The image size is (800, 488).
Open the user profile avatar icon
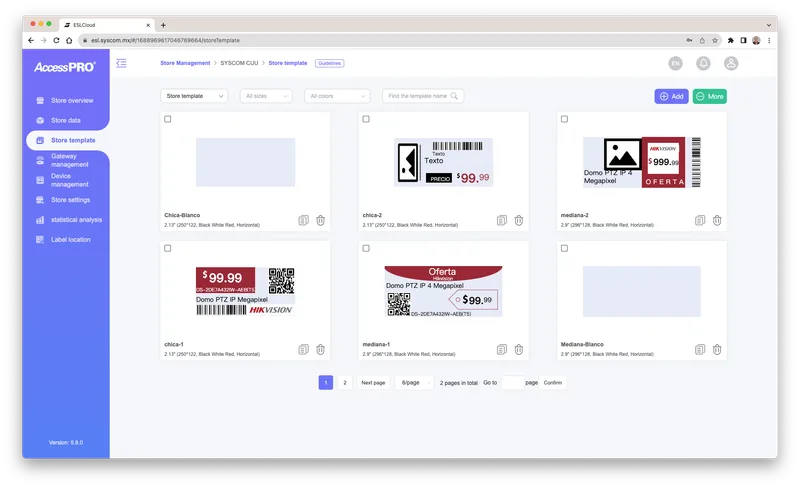pyautogui.click(x=731, y=63)
